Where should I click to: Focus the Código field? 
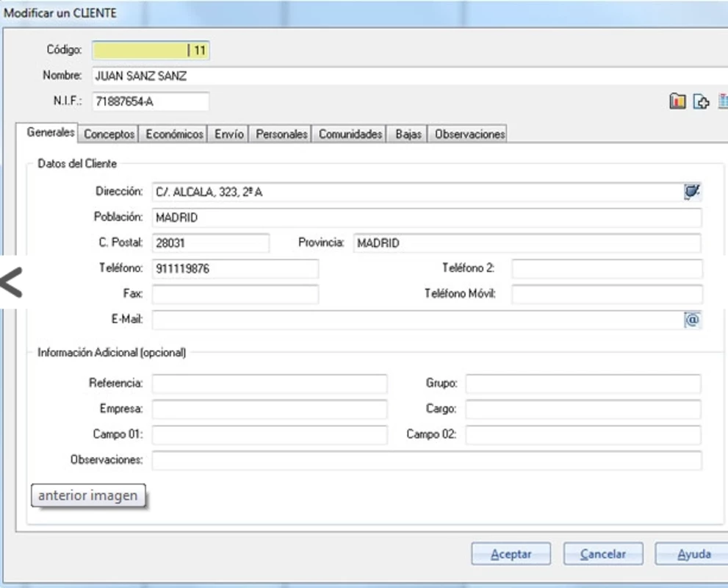pyautogui.click(x=151, y=50)
